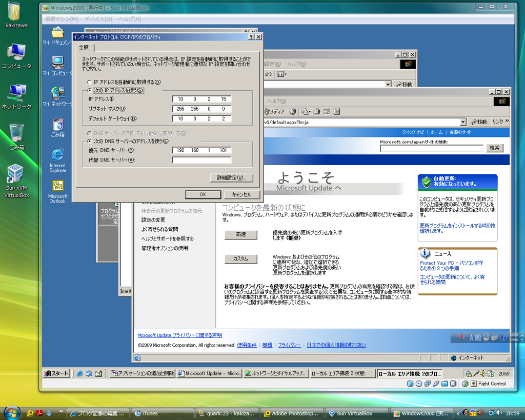Click the 設定の変更 sidebar link
Viewport: 525px width, 420px height.
coord(153,220)
